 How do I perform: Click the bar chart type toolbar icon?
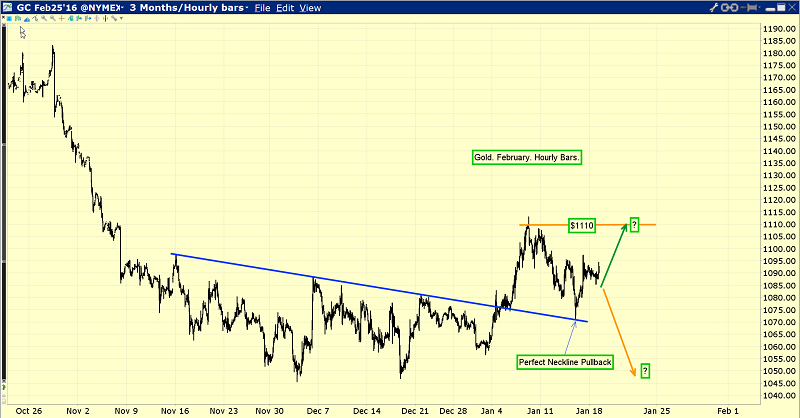click(18, 18)
